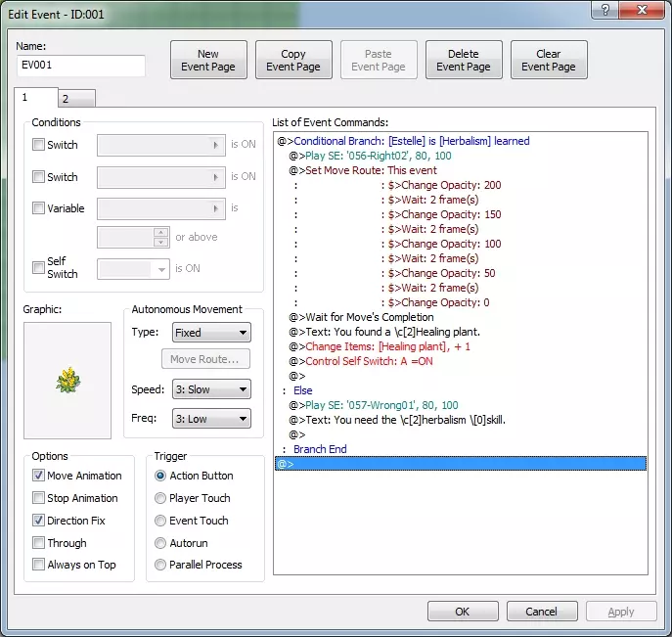Click the help question mark icon
This screenshot has height=637, width=672.
(x=605, y=10)
